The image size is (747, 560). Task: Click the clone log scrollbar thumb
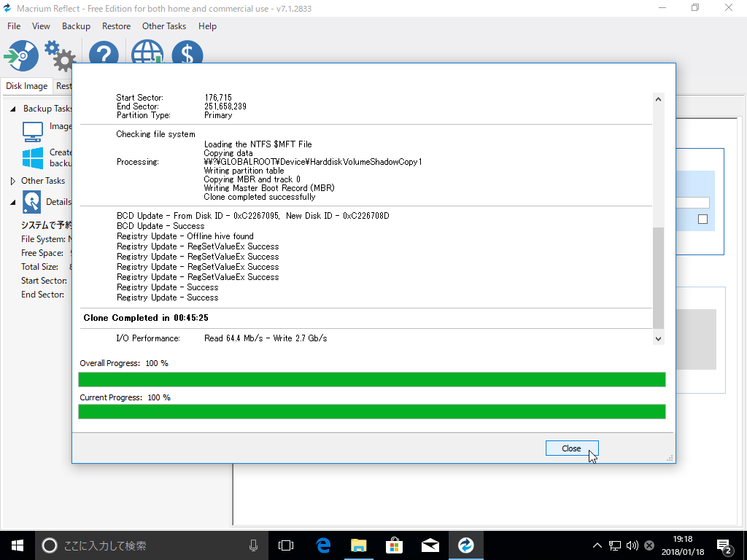[x=658, y=278]
